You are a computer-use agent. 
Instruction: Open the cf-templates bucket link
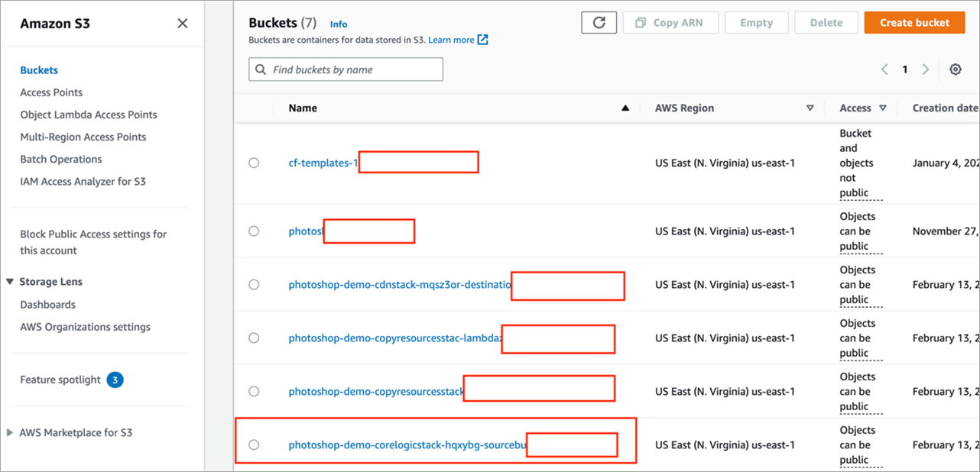[x=323, y=163]
